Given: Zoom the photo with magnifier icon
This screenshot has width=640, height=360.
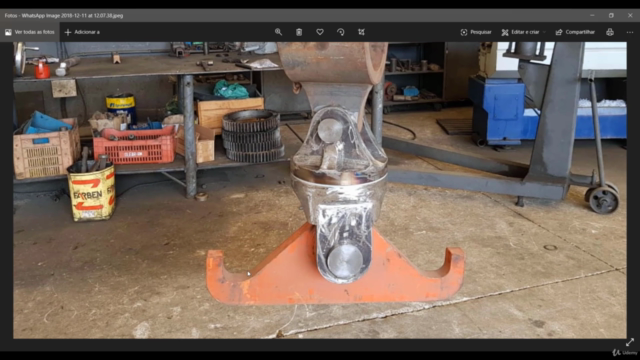Looking at the screenshot, I should (278, 32).
